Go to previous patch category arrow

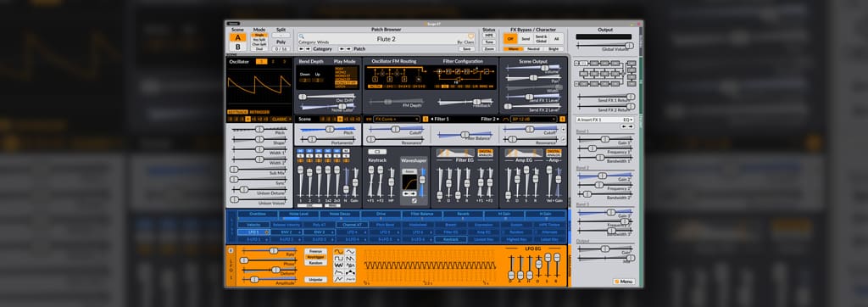pos(301,49)
